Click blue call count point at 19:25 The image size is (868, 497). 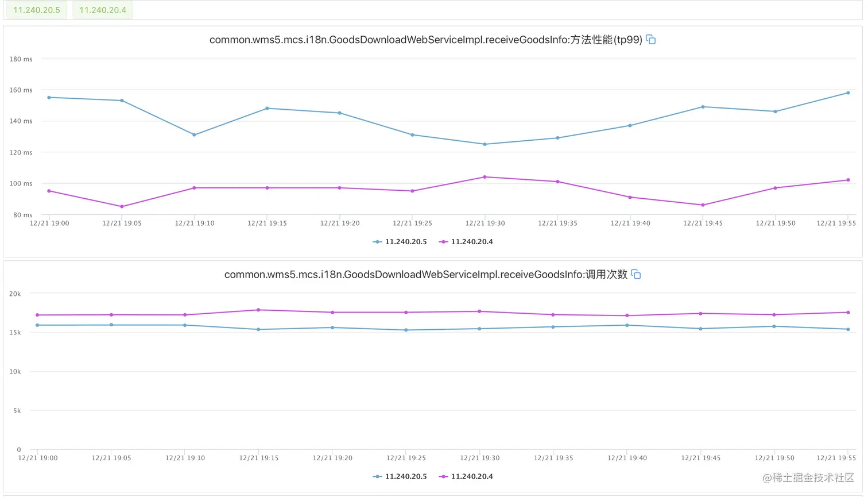(406, 330)
